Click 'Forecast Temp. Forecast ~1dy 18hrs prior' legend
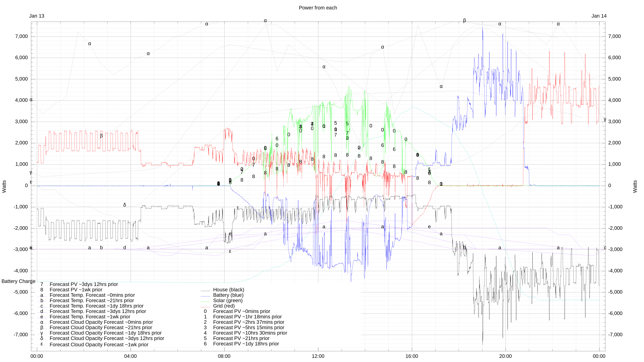This screenshot has height=362, width=644. pos(96,306)
